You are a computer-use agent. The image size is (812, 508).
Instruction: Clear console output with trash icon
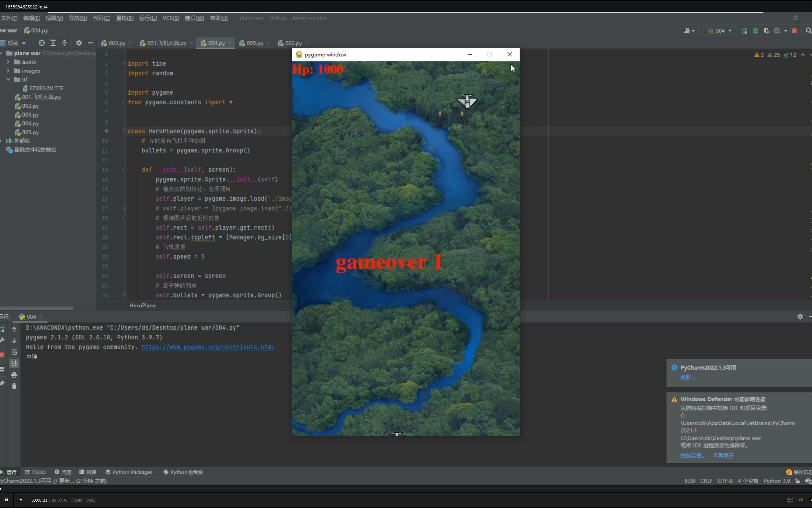[14, 386]
